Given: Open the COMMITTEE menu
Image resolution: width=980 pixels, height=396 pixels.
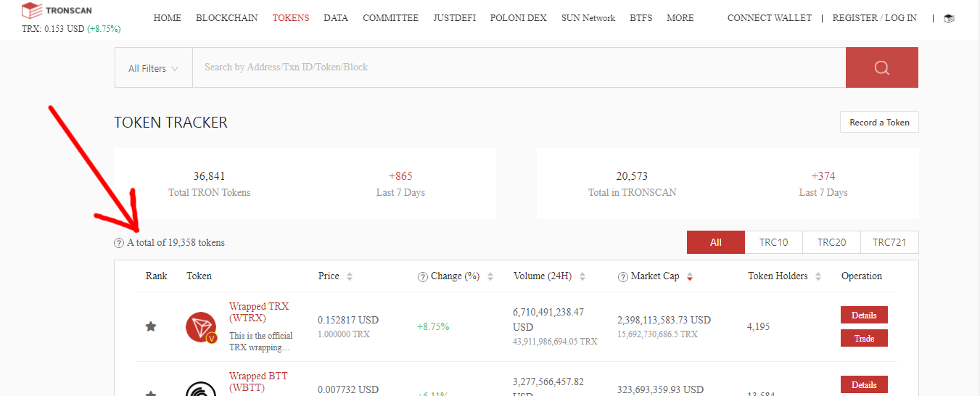Looking at the screenshot, I should pos(391,17).
